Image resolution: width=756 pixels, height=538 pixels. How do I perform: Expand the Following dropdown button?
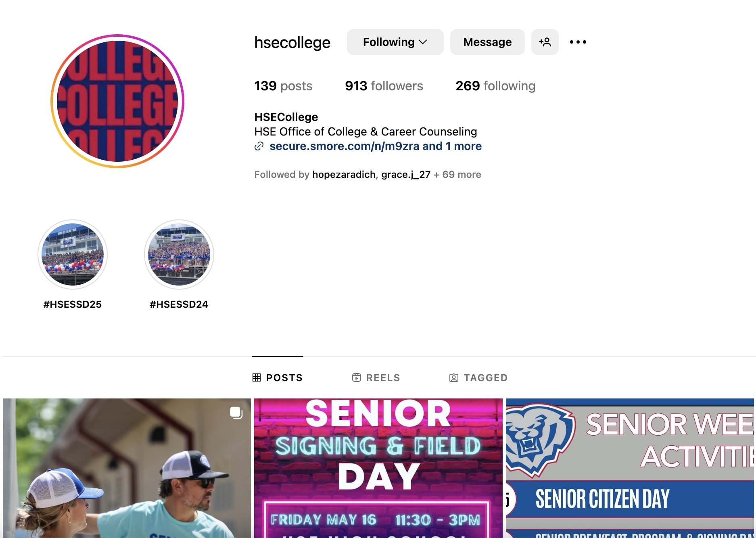pyautogui.click(x=395, y=42)
